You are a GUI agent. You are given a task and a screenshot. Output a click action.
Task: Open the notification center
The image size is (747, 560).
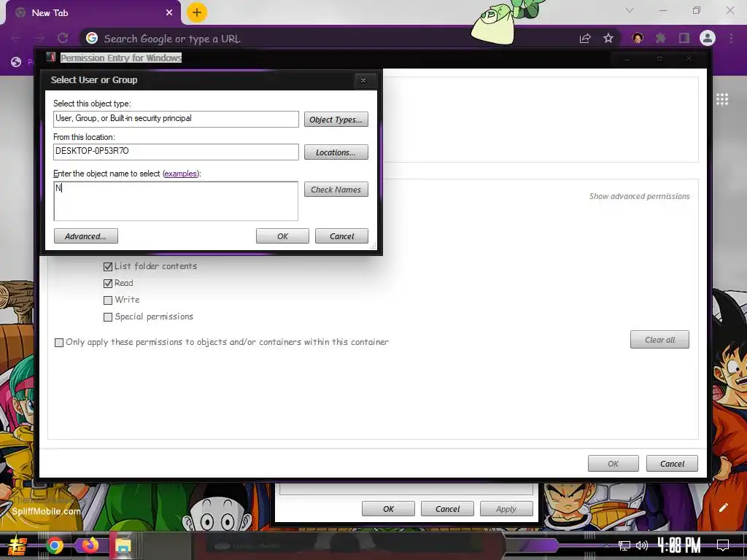[723, 545]
